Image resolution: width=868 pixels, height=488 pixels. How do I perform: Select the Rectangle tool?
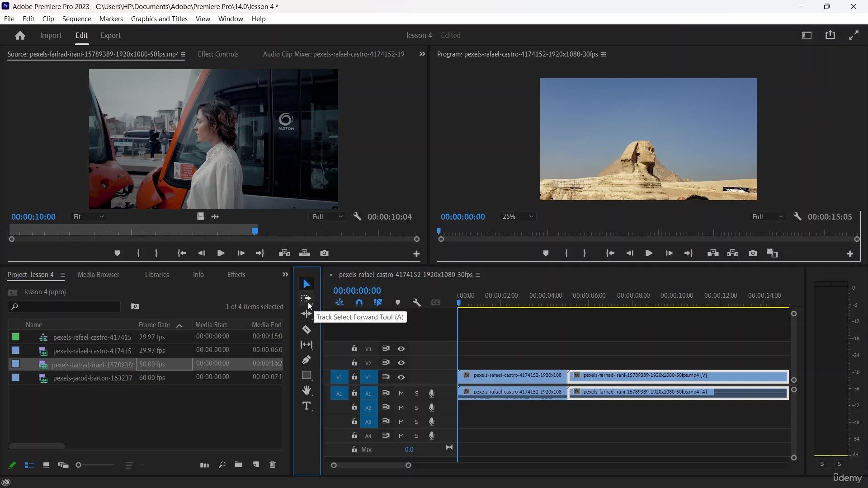[307, 375]
